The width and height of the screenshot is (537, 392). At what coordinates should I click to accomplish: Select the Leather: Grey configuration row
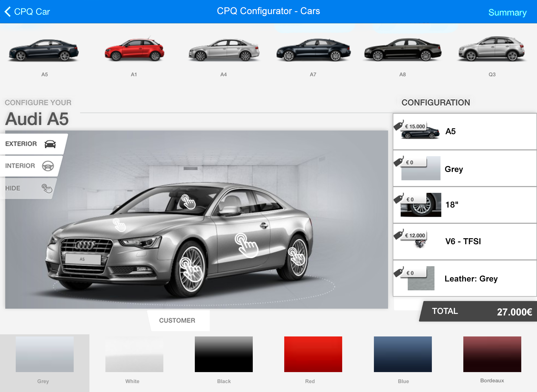(465, 278)
